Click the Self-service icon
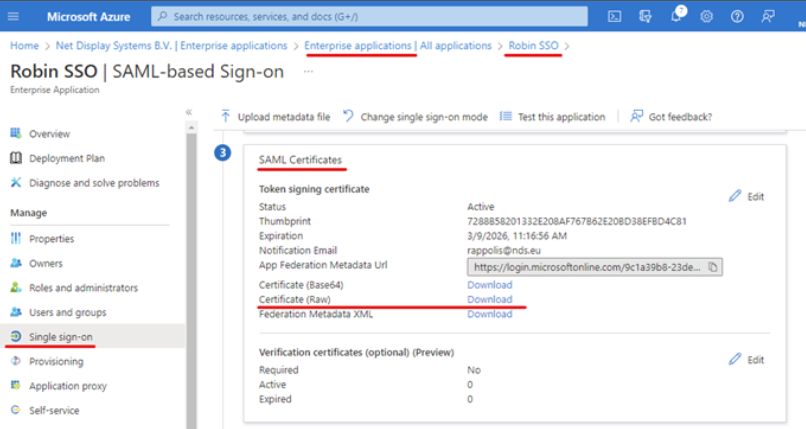The image size is (806, 429). tap(16, 410)
